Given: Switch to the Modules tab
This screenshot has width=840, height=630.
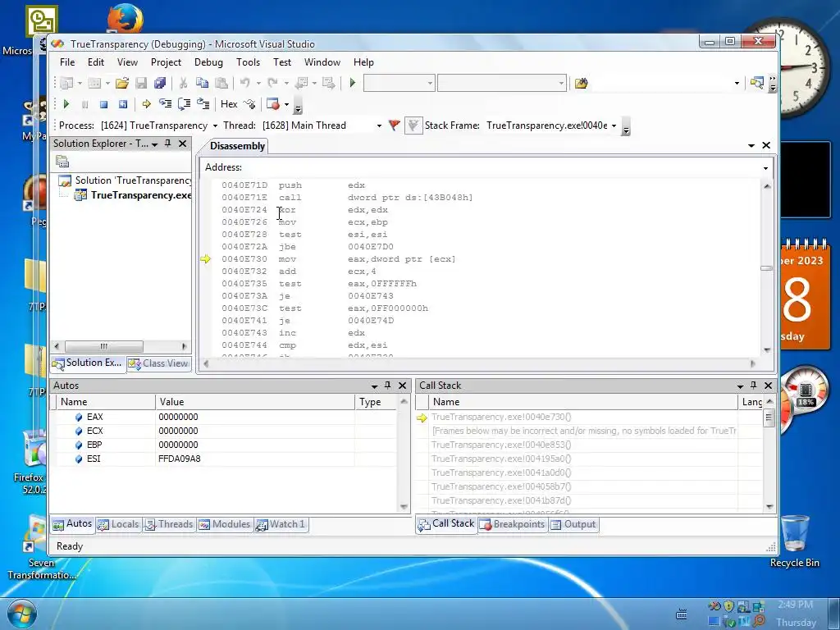Looking at the screenshot, I should coord(225,524).
